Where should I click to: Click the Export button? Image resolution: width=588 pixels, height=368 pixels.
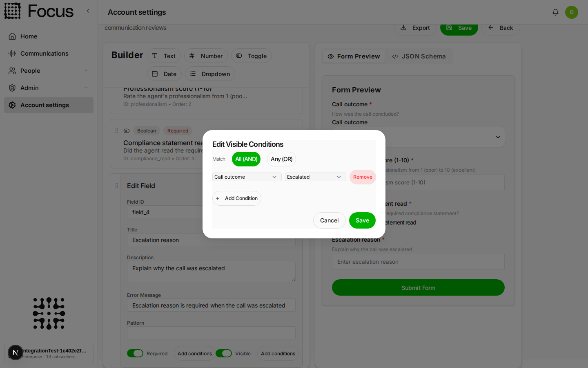coord(415,28)
